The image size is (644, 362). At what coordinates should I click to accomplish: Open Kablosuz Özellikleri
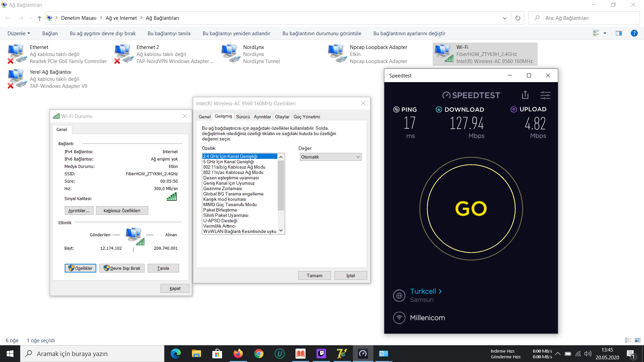pos(122,210)
